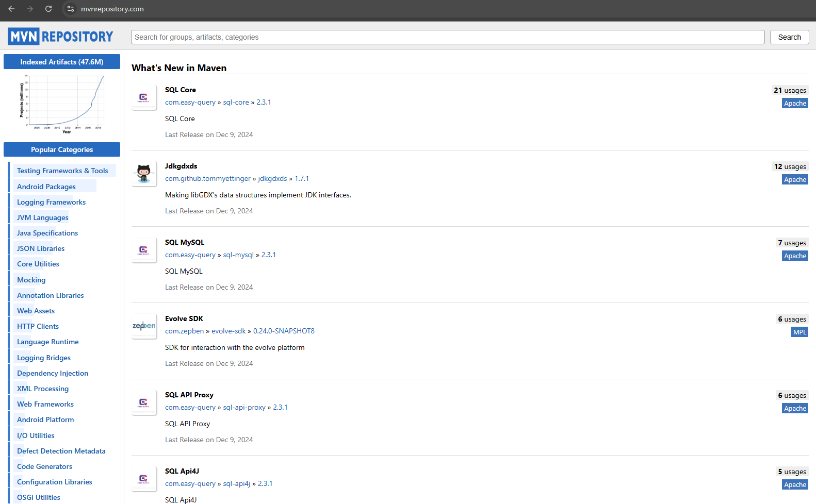Open com.github.tommyettinger group link

point(208,178)
